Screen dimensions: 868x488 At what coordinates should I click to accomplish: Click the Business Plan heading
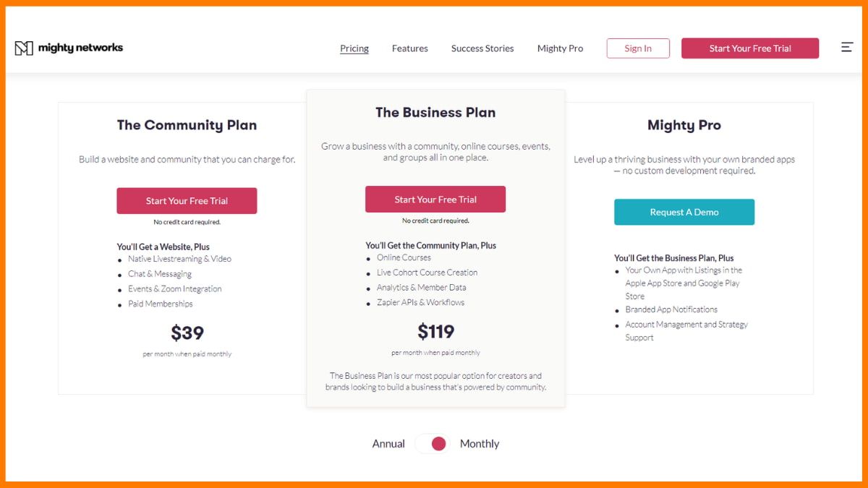[435, 112]
